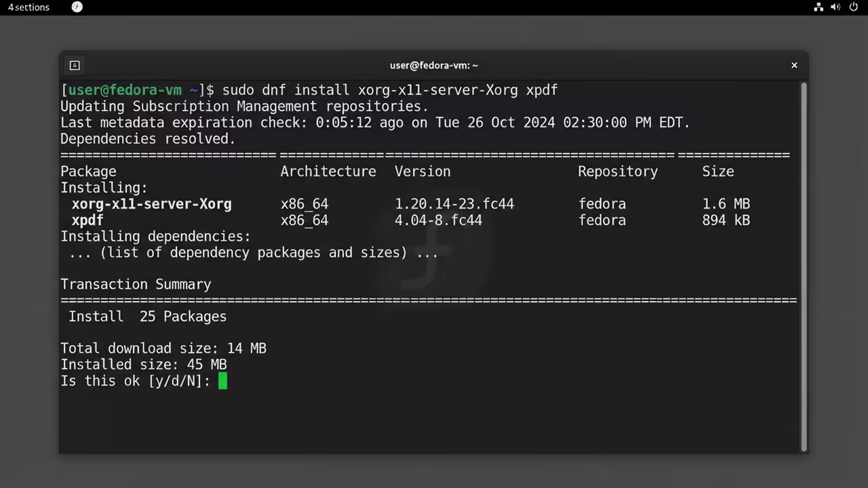Screen dimensions: 868x488
Task: Click the 'user@fedora-vm' prompt text
Action: (125, 90)
